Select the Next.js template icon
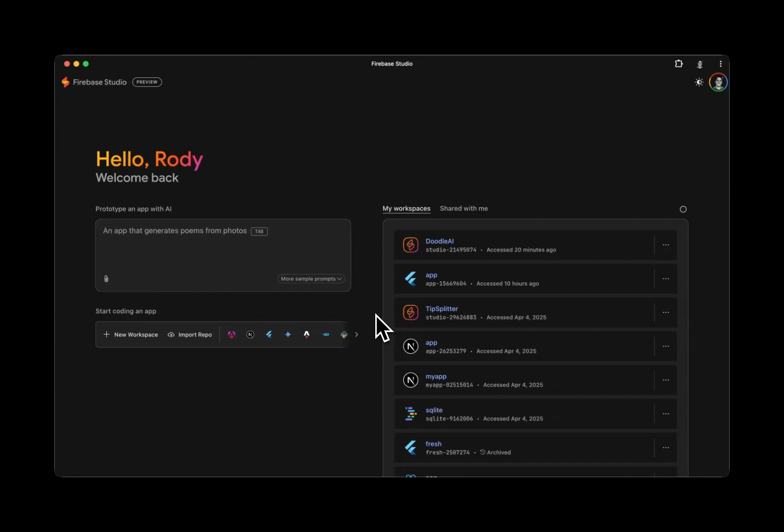 pyautogui.click(x=250, y=334)
